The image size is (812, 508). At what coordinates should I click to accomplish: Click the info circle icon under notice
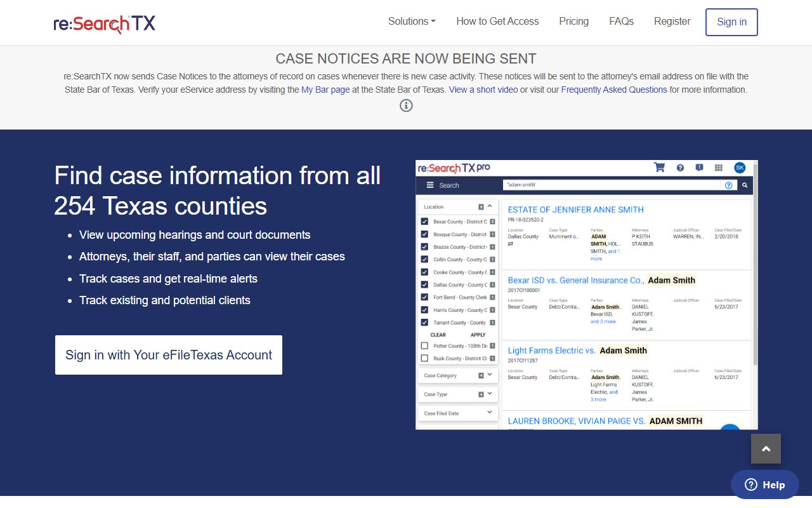pyautogui.click(x=406, y=105)
